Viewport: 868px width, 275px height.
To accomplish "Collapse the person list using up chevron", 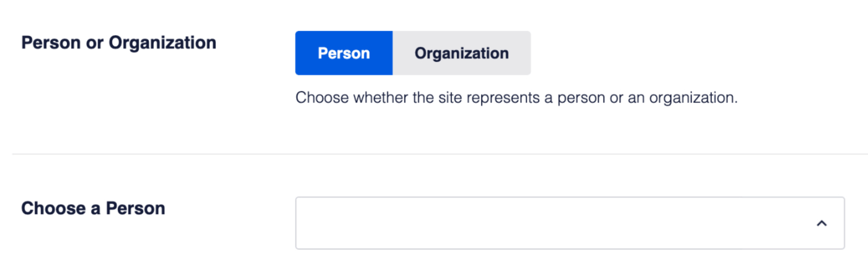I will pyautogui.click(x=821, y=224).
